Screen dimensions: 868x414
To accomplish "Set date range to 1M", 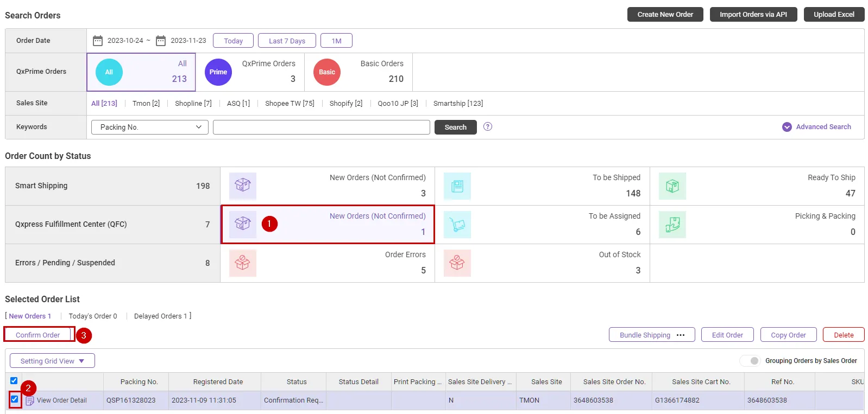I will 337,41.
